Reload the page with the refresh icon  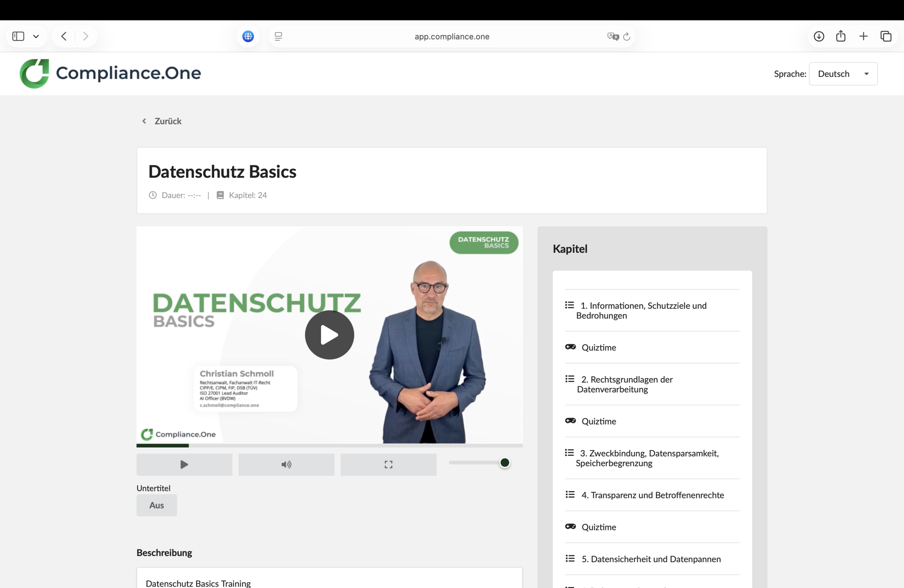pos(627,36)
